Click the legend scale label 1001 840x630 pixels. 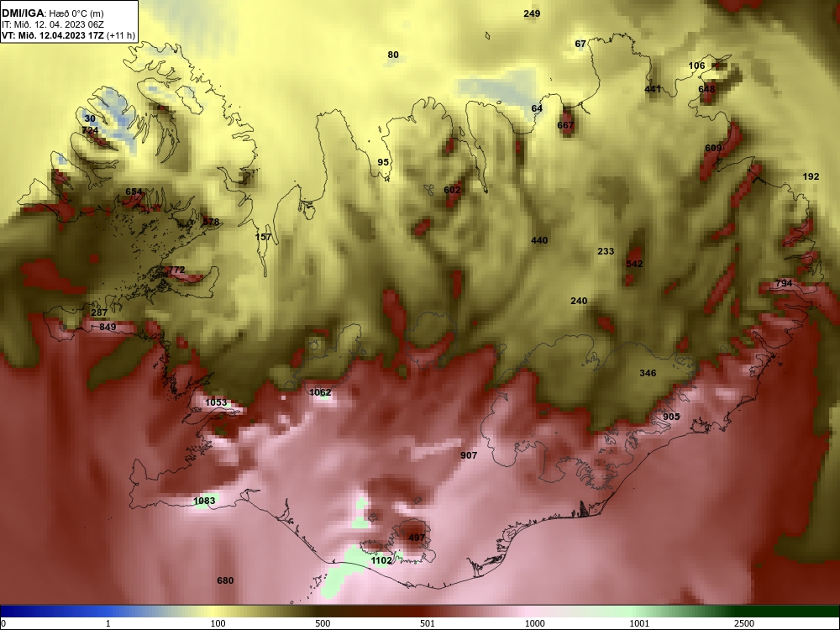[639, 623]
